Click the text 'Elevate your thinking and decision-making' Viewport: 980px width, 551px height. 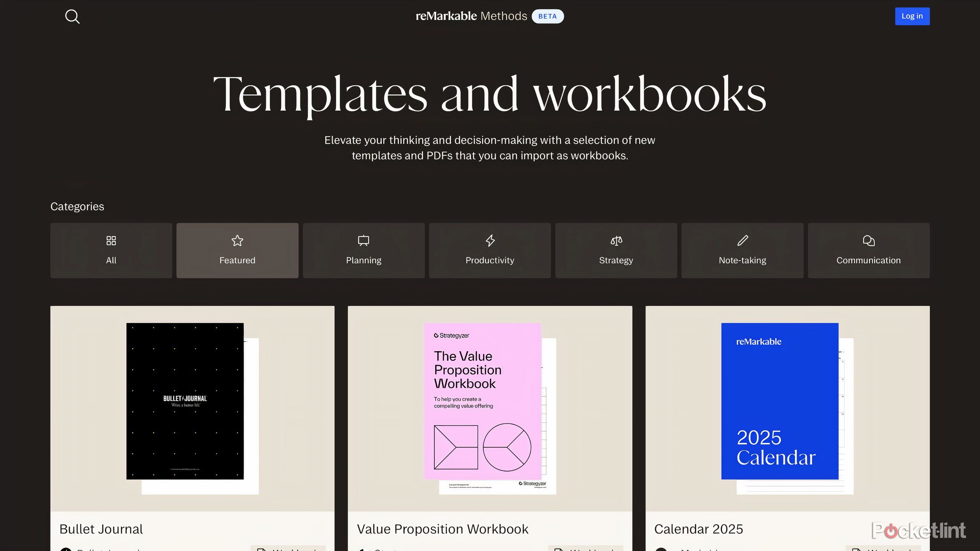tap(431, 140)
